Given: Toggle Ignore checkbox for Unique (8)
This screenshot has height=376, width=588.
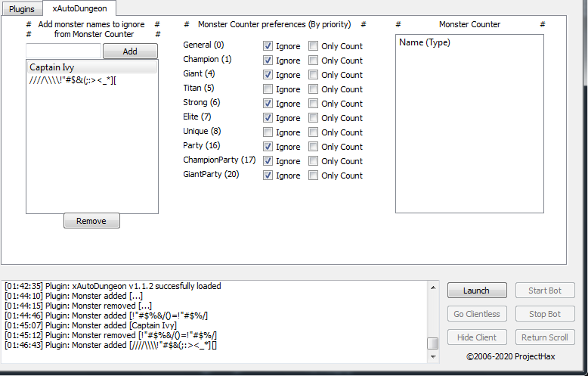Looking at the screenshot, I should pos(268,132).
